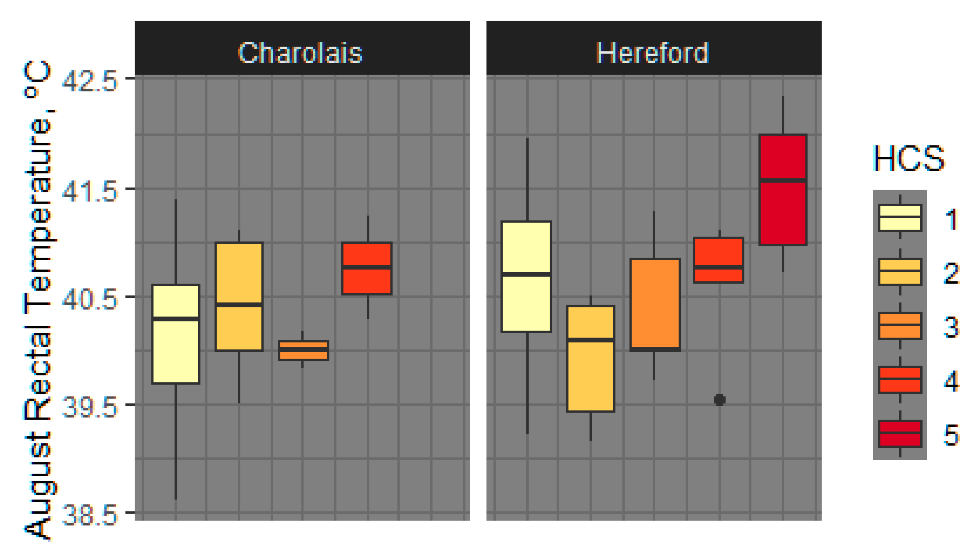Click the legend label number 5
Screen dimensions: 980x555
[x=951, y=435]
